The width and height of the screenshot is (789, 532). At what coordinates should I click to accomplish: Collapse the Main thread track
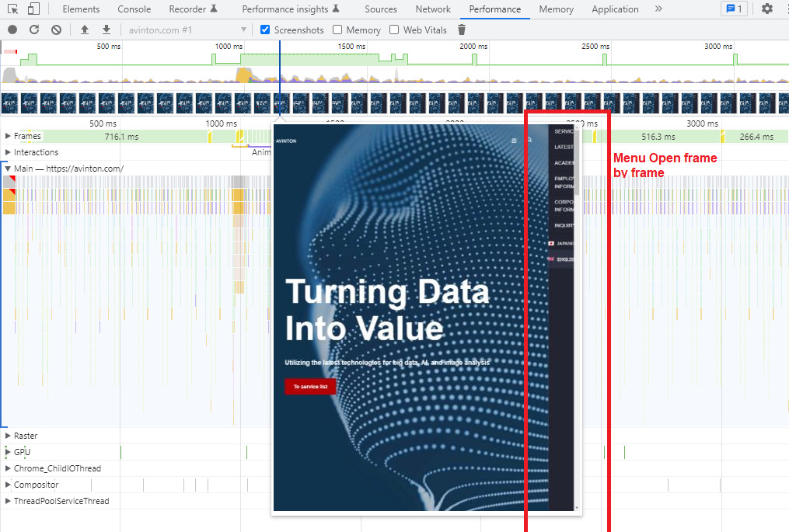[8, 169]
